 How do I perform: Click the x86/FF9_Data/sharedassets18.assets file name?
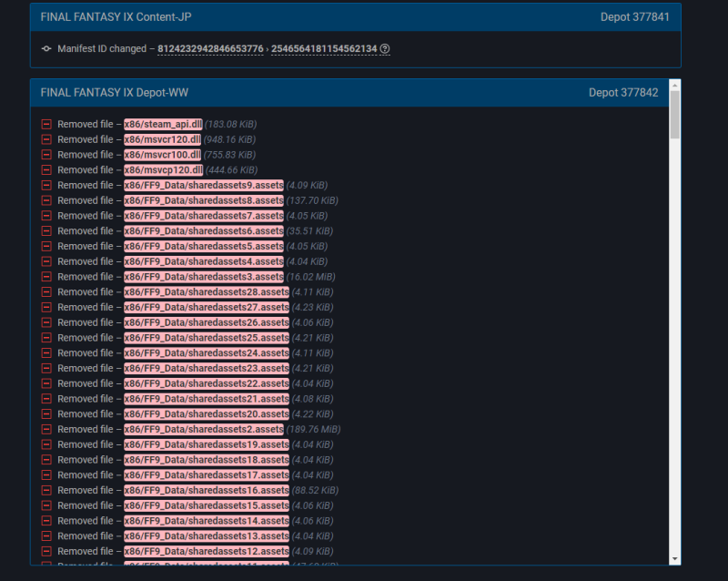(x=207, y=460)
